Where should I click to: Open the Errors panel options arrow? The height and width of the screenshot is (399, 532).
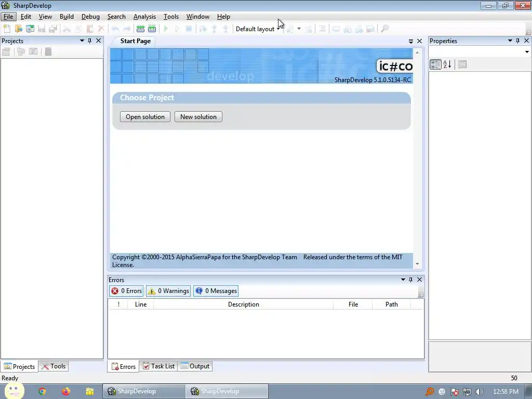(403, 280)
